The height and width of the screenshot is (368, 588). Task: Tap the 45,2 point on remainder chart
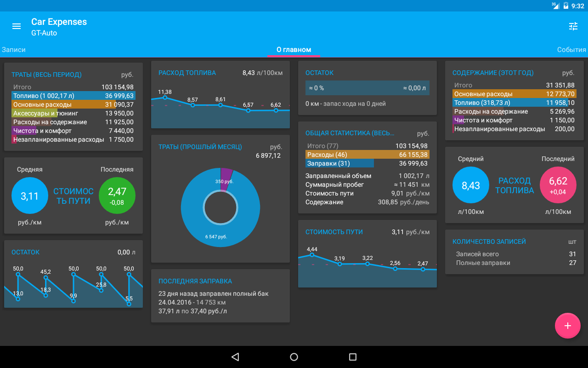tap(45, 277)
